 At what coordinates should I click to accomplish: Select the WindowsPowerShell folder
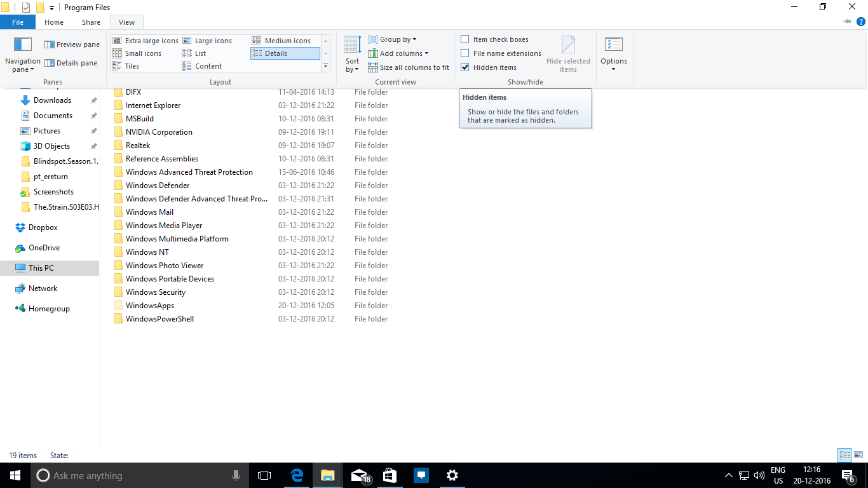(159, 319)
